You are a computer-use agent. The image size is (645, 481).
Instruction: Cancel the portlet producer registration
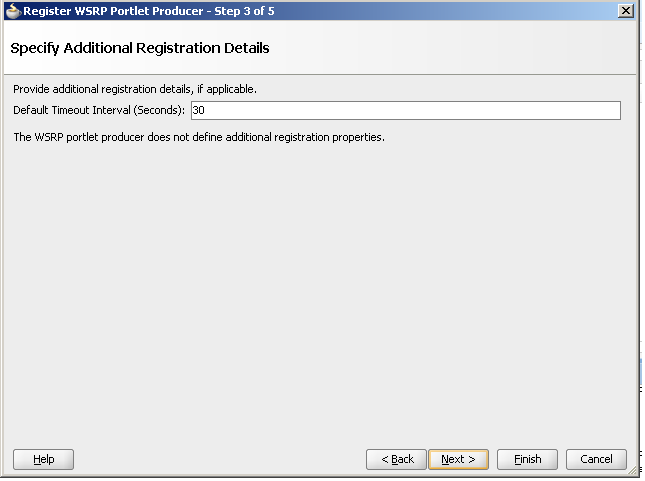(596, 459)
